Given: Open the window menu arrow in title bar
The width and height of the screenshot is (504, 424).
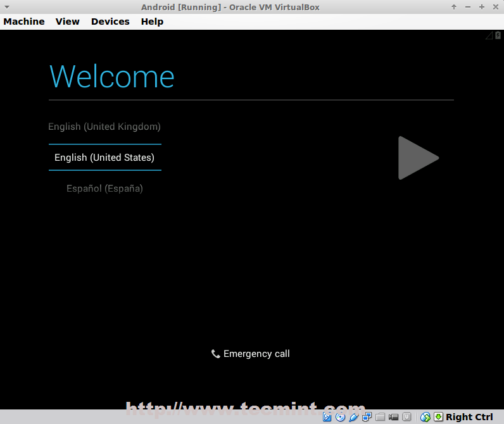Looking at the screenshot, I should 7,7.
